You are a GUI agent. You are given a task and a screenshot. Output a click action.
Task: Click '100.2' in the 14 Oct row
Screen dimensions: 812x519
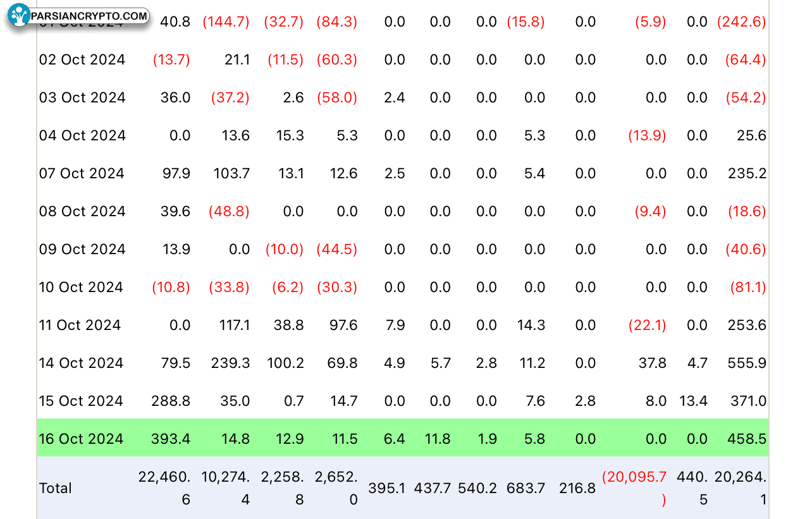tap(286, 363)
